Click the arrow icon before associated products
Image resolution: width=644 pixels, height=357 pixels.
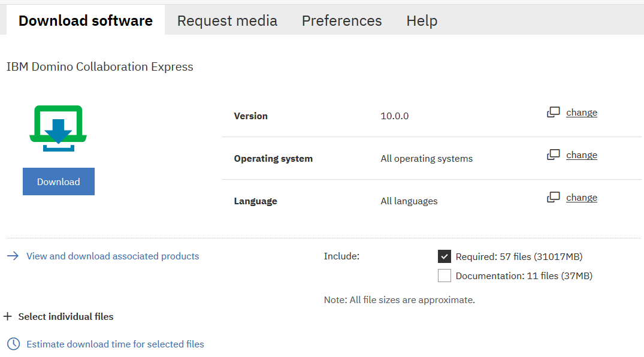click(x=13, y=256)
